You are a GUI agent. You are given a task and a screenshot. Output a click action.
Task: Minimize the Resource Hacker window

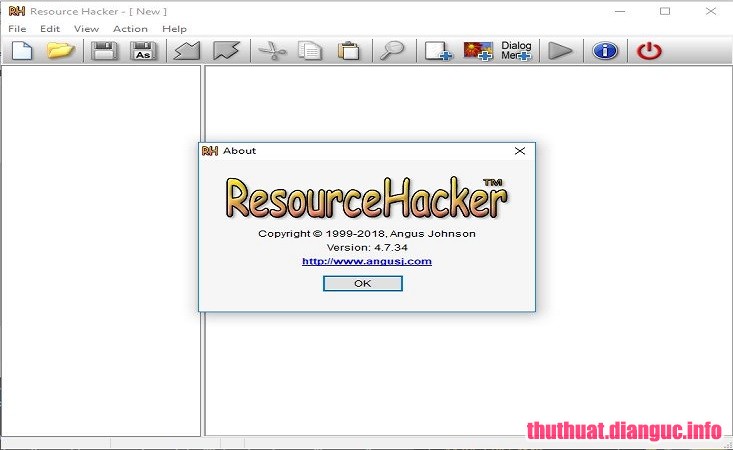620,11
